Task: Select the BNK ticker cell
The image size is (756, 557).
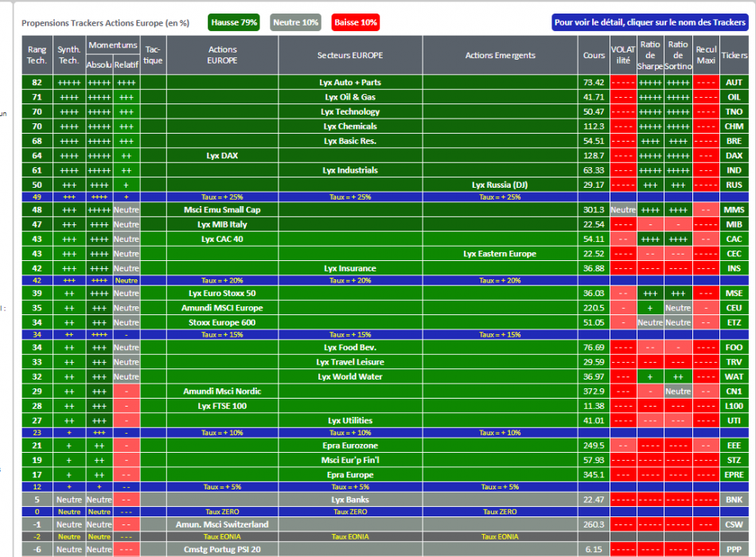Action: click(x=734, y=500)
